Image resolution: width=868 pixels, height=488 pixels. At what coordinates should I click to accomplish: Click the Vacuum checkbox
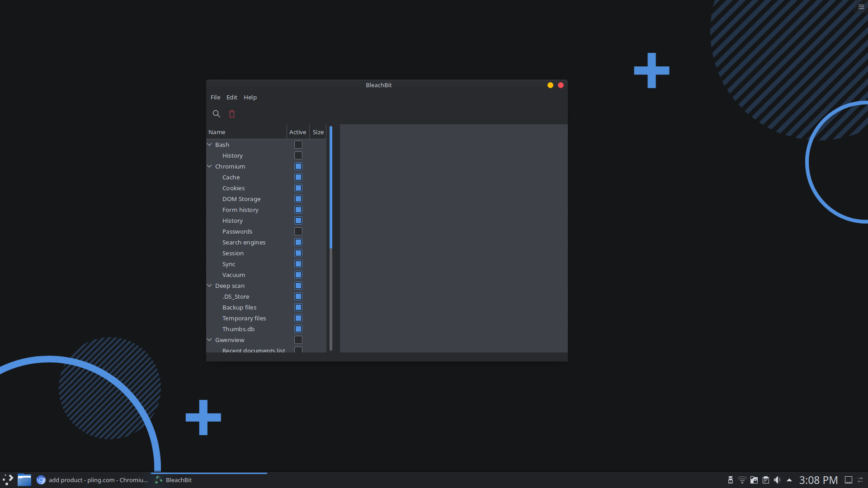tap(298, 275)
